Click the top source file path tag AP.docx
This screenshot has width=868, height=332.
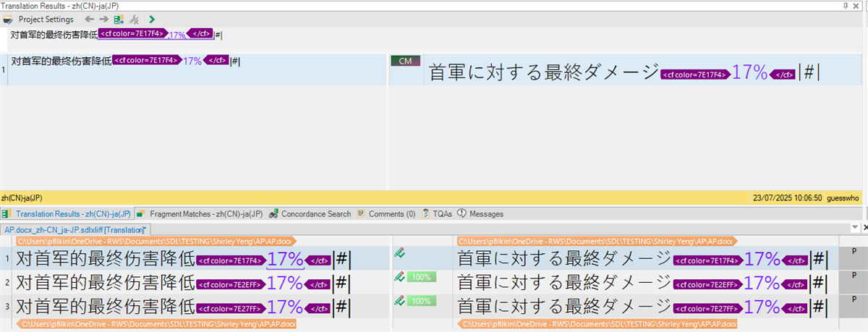156,242
